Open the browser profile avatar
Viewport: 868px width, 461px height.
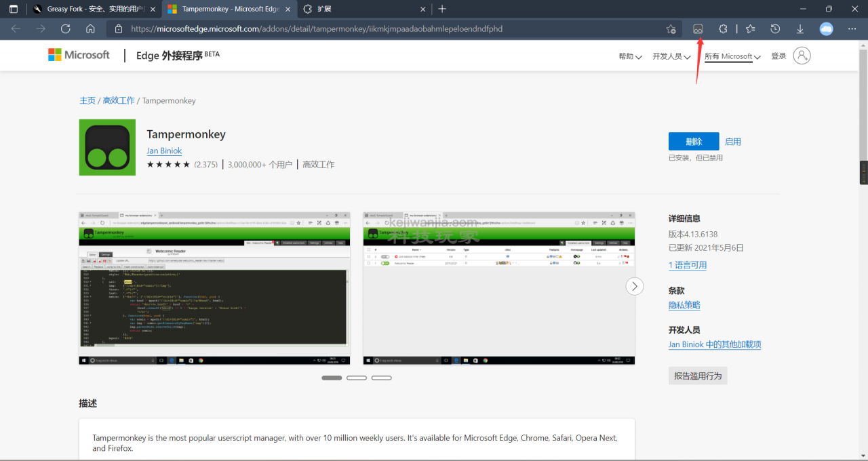826,29
